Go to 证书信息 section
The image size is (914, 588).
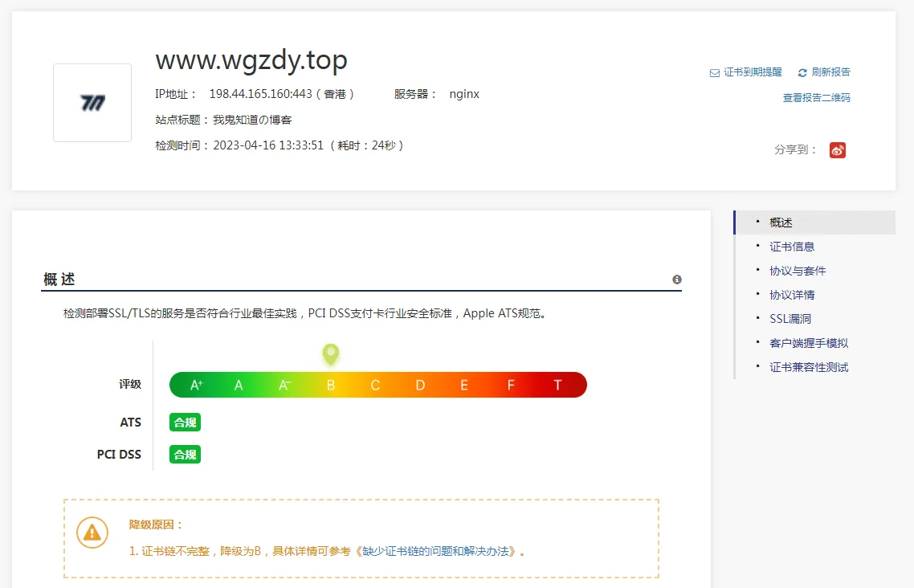coord(792,247)
